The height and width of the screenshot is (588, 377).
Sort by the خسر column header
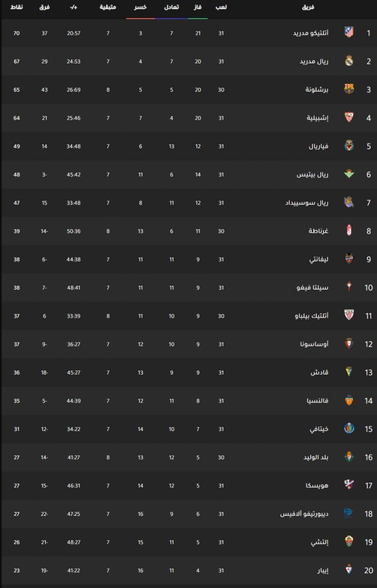(140, 7)
